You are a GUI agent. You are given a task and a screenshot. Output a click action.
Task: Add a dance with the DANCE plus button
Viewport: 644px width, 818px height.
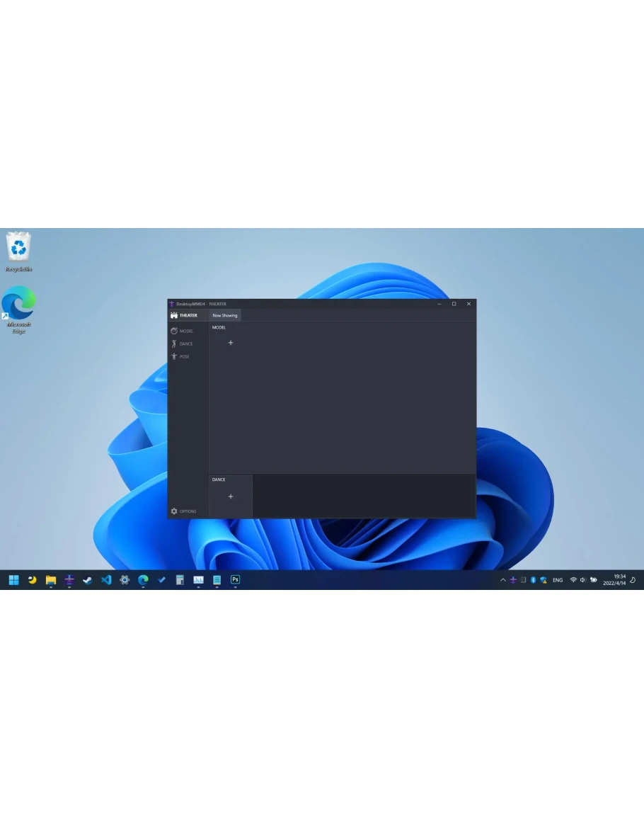pyautogui.click(x=231, y=496)
